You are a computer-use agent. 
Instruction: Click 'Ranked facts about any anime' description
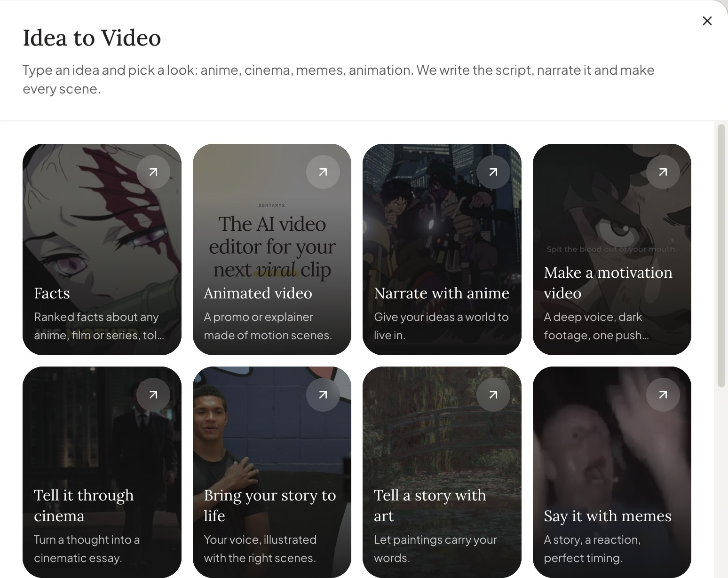coord(99,326)
